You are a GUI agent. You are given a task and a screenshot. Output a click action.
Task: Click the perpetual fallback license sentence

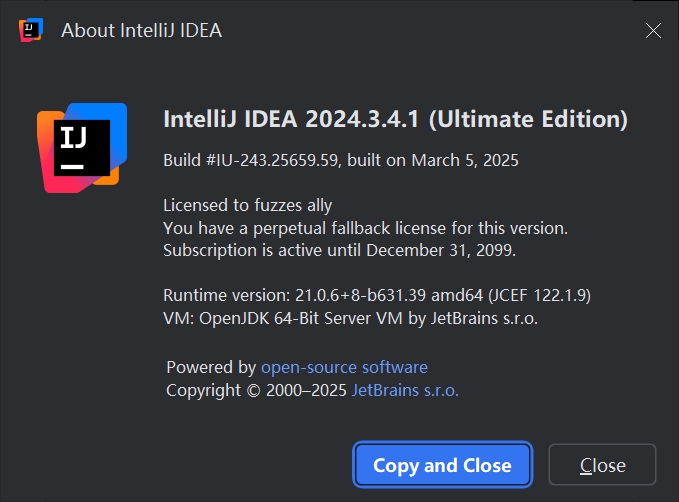click(365, 228)
